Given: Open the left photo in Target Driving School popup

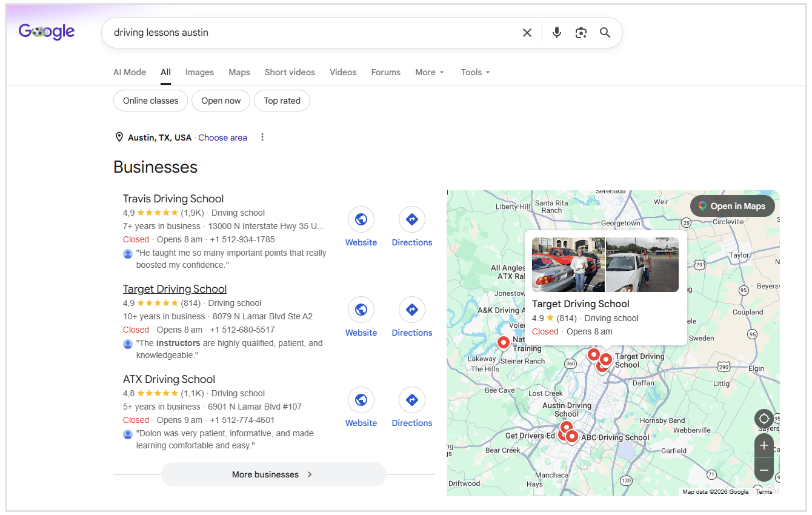Looking at the screenshot, I should pyautogui.click(x=568, y=265).
